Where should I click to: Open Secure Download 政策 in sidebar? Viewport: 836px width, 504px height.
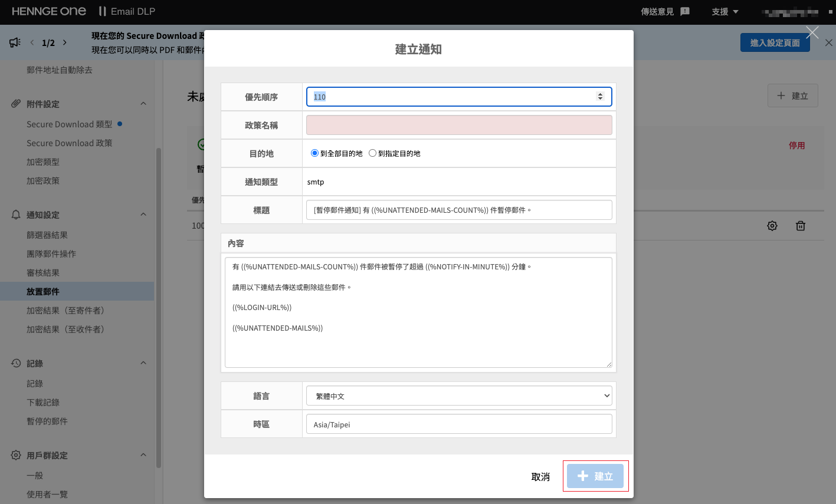point(69,143)
